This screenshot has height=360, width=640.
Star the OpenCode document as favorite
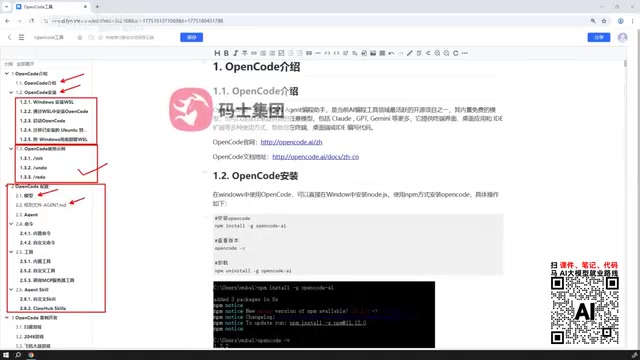[80, 37]
